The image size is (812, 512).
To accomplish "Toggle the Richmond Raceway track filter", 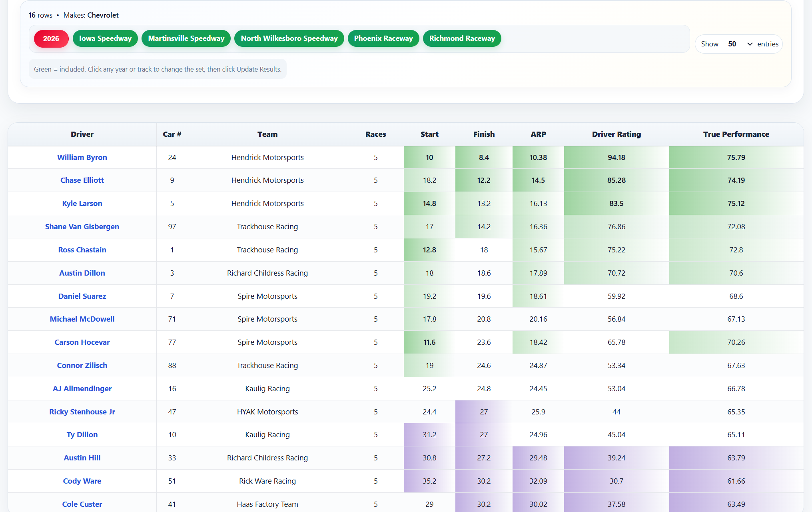I will tap(462, 38).
